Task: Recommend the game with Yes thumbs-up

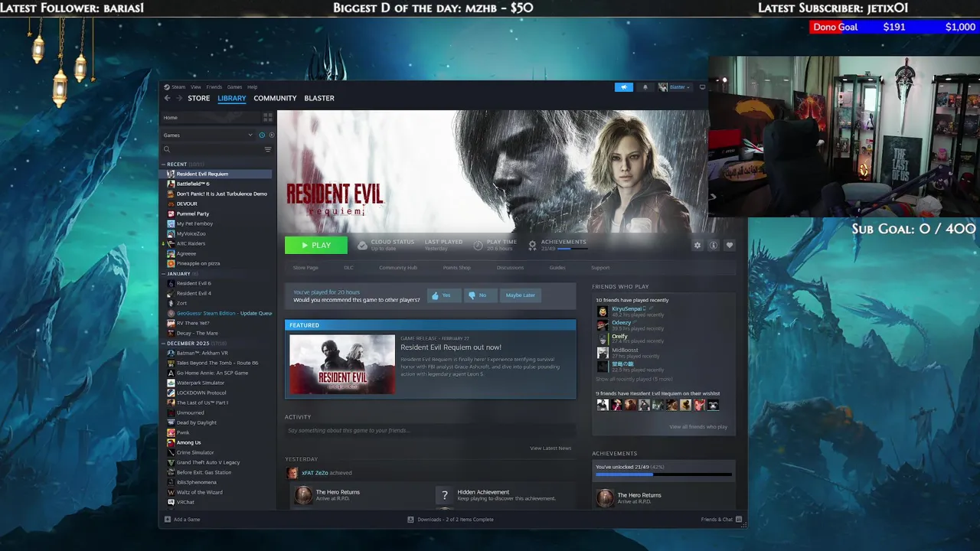Action: click(x=444, y=295)
